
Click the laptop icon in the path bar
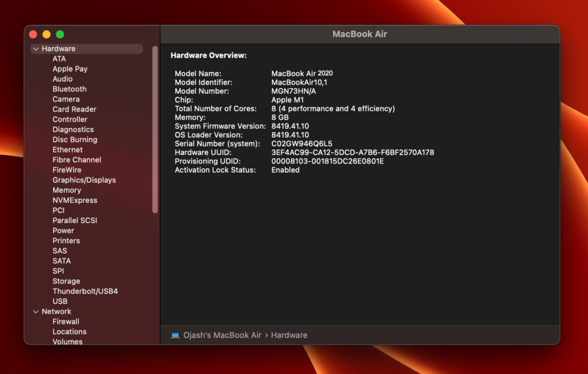175,336
